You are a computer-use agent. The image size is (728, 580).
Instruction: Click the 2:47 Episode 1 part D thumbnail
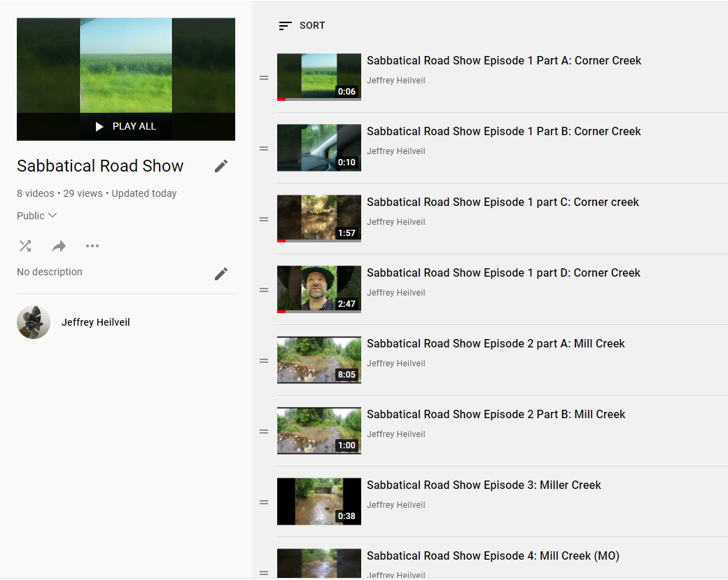pyautogui.click(x=319, y=289)
